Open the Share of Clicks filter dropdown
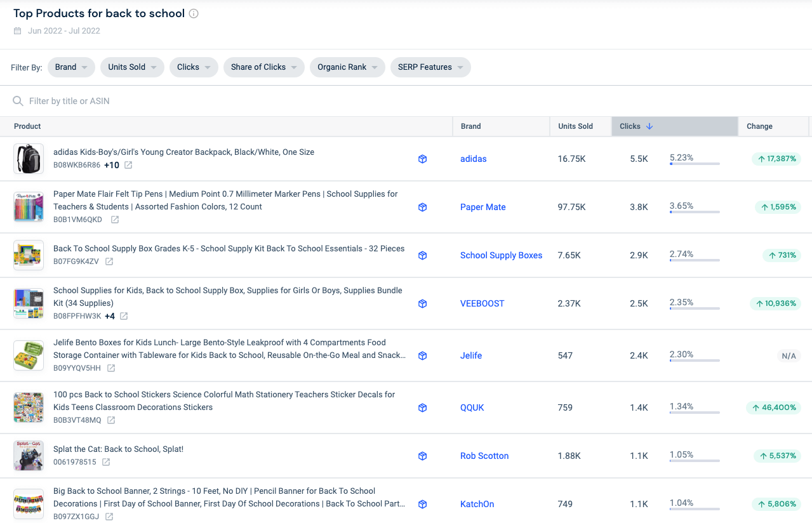This screenshot has height=523, width=812. (x=264, y=67)
